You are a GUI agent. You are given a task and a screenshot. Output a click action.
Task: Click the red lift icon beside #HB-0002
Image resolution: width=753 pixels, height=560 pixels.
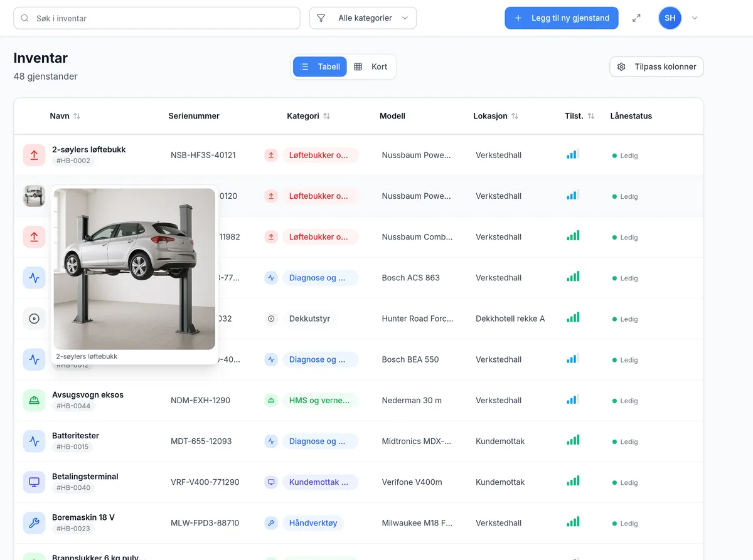34,155
